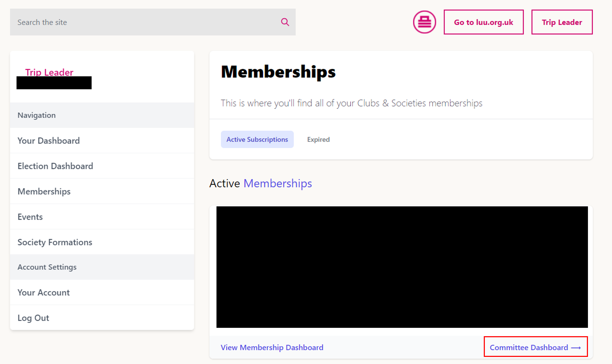Switch to the Active Subscriptions tab
612x364 pixels.
click(257, 139)
